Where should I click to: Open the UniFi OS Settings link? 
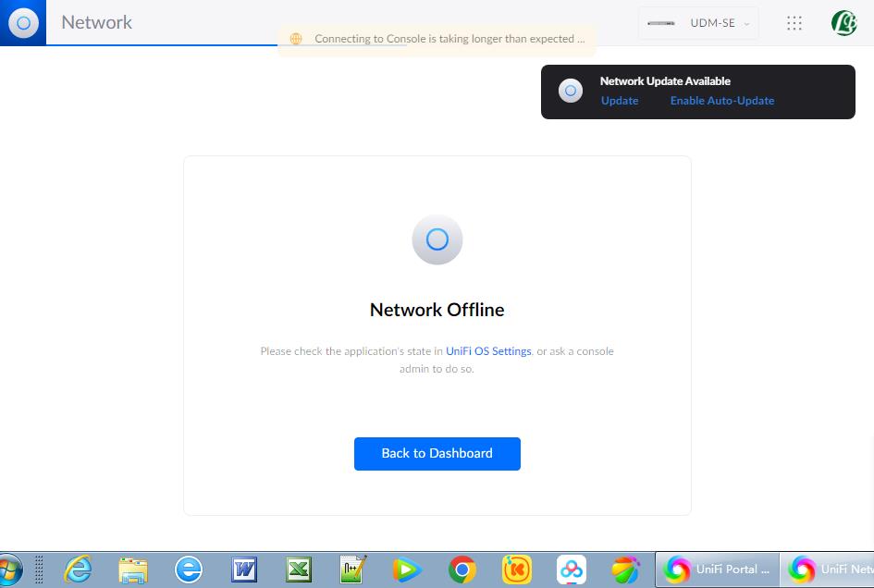488,351
